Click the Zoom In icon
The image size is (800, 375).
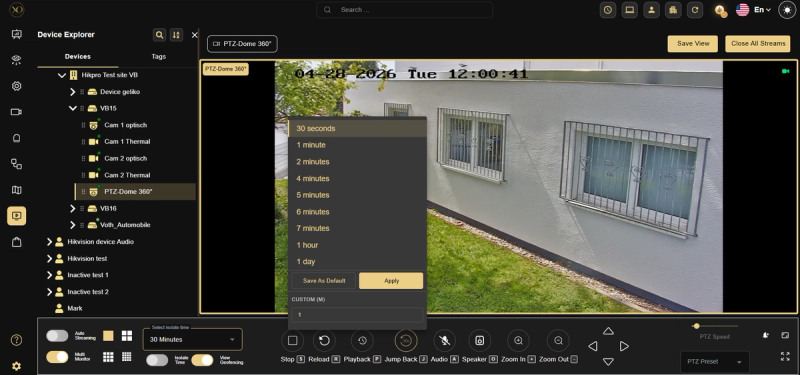pos(518,341)
